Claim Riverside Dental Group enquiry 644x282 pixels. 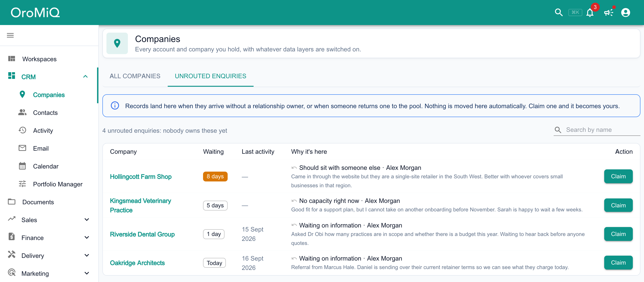click(x=618, y=234)
